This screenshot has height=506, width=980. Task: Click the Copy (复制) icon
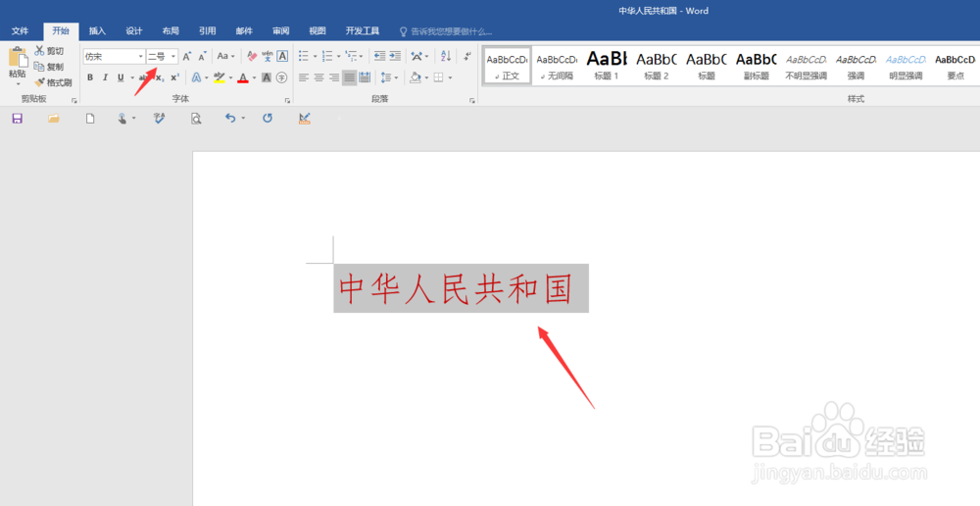coord(39,67)
